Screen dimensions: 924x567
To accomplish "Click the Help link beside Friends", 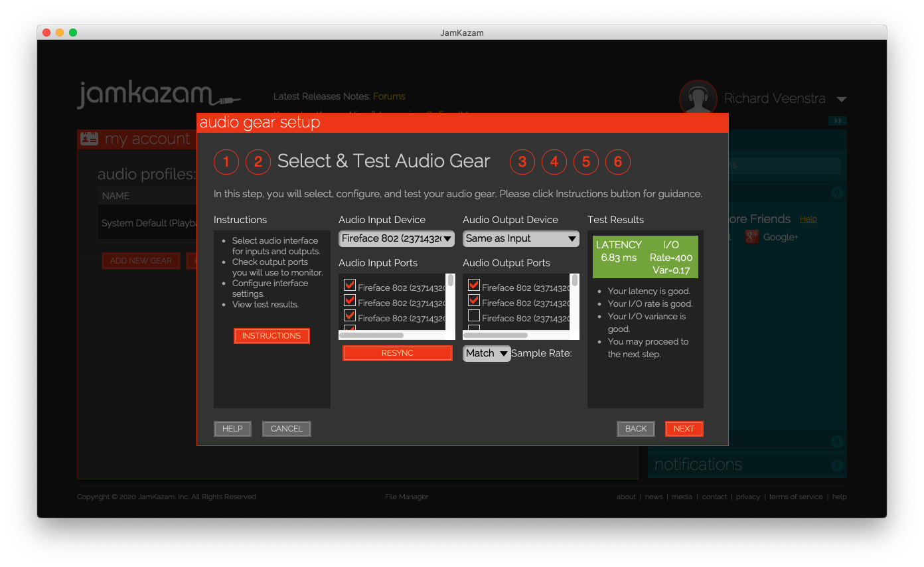I will 808,219.
